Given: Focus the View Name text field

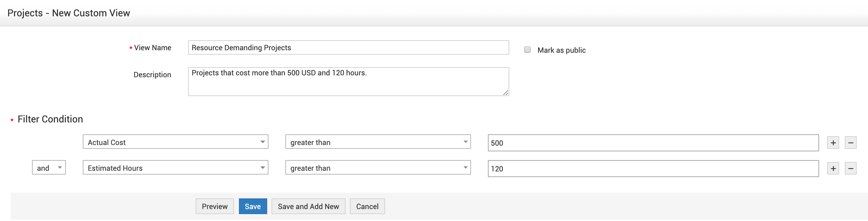Looking at the screenshot, I should tap(348, 48).
